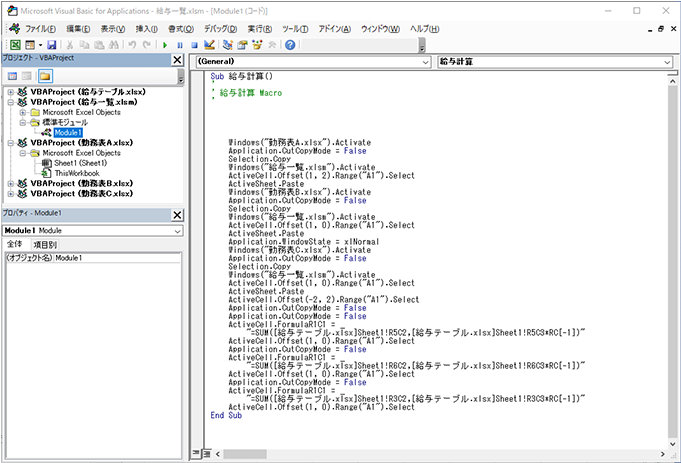Screen dimensions: 681x463
Task: Click the horizontal scrollbar thumb in code window
Action: click(x=245, y=454)
